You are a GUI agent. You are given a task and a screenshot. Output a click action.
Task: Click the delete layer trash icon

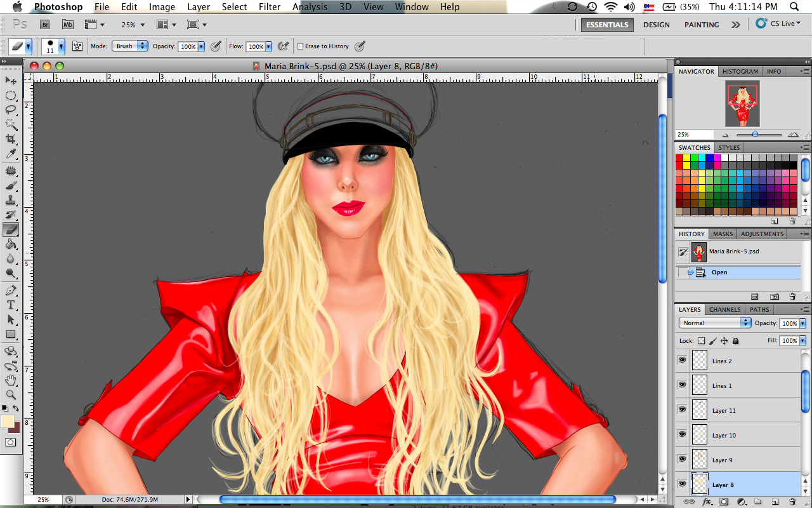(x=792, y=502)
